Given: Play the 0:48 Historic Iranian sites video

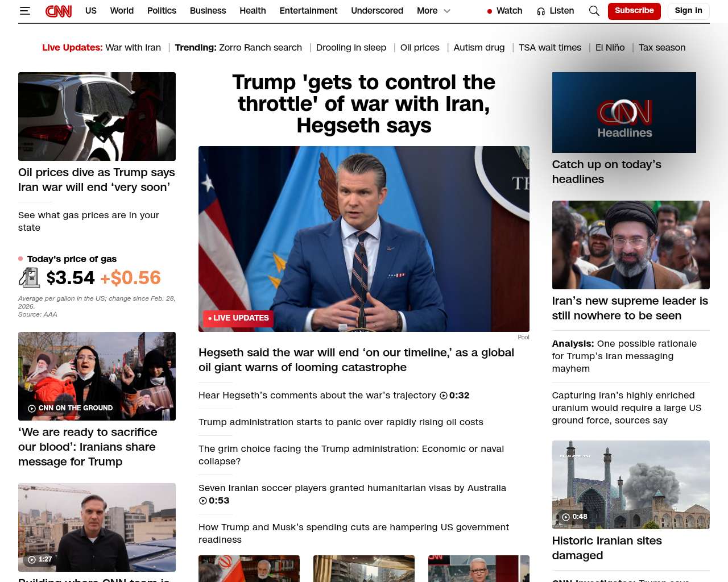Looking at the screenshot, I should pos(566,517).
